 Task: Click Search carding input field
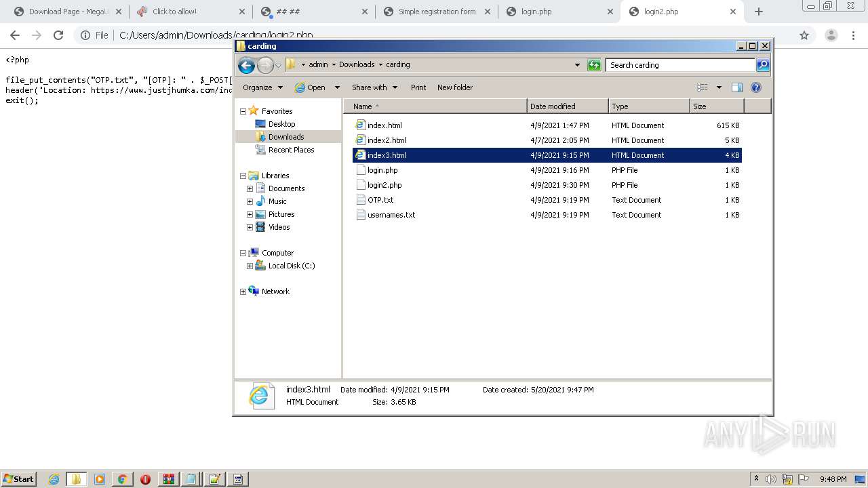pyautogui.click(x=681, y=65)
